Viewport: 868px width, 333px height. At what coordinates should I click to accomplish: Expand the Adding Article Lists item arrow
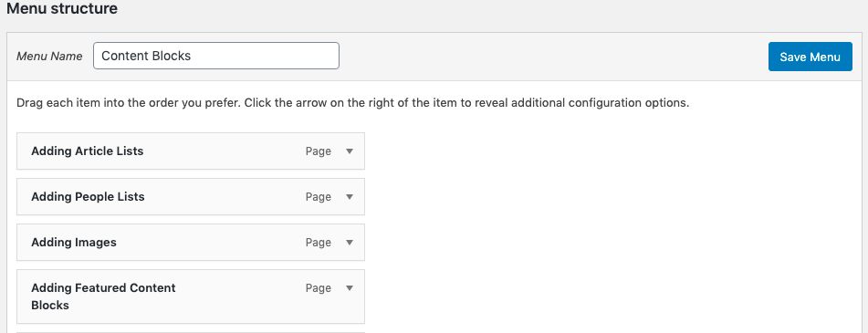tap(350, 151)
